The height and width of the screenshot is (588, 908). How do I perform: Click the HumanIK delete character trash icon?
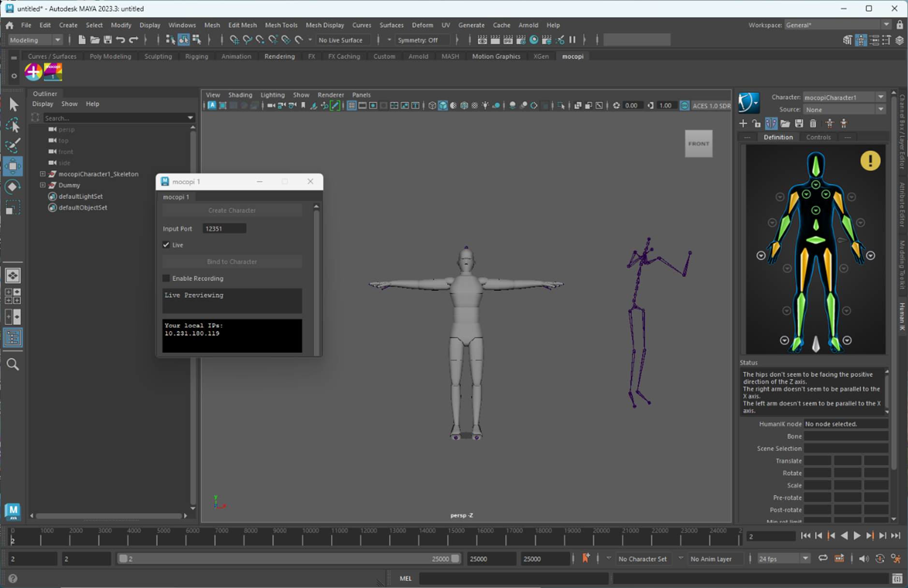click(813, 124)
